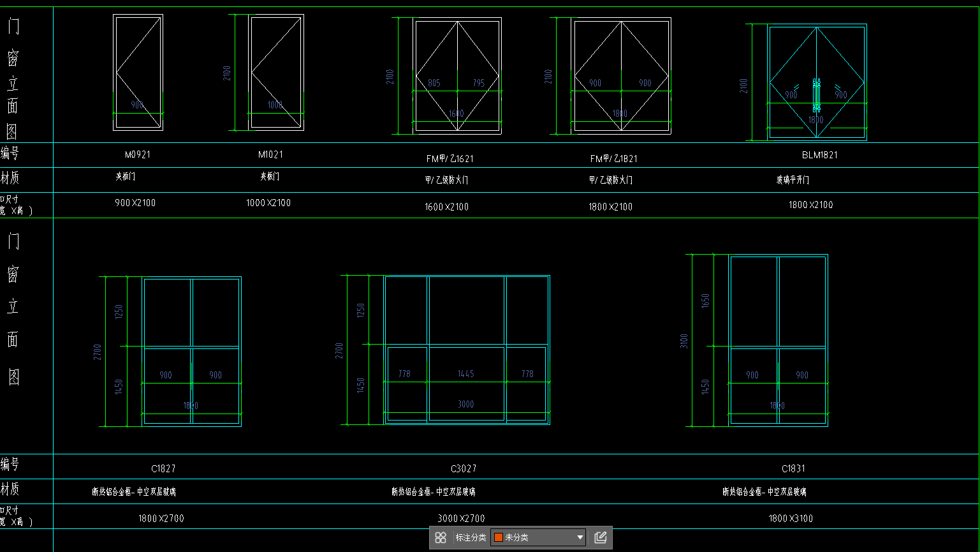The height and width of the screenshot is (552, 980).
Task: Click the 1650 upper height dimension
Action: point(705,301)
